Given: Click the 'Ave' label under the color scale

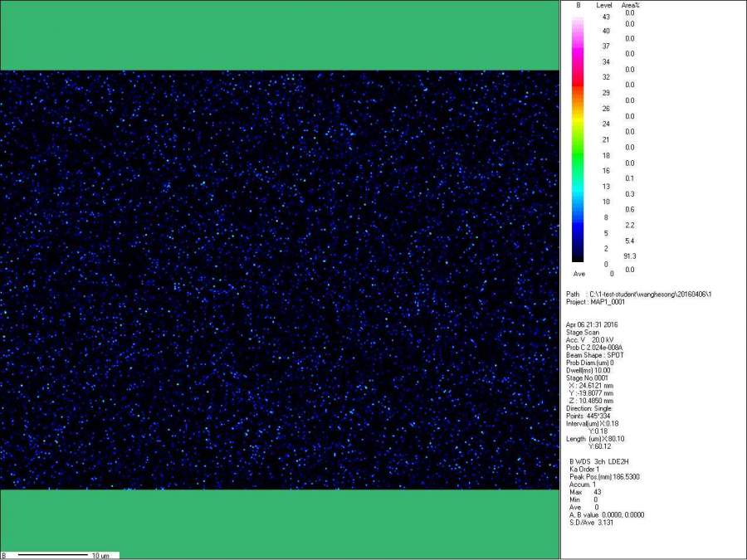Looking at the screenshot, I should tap(579, 275).
